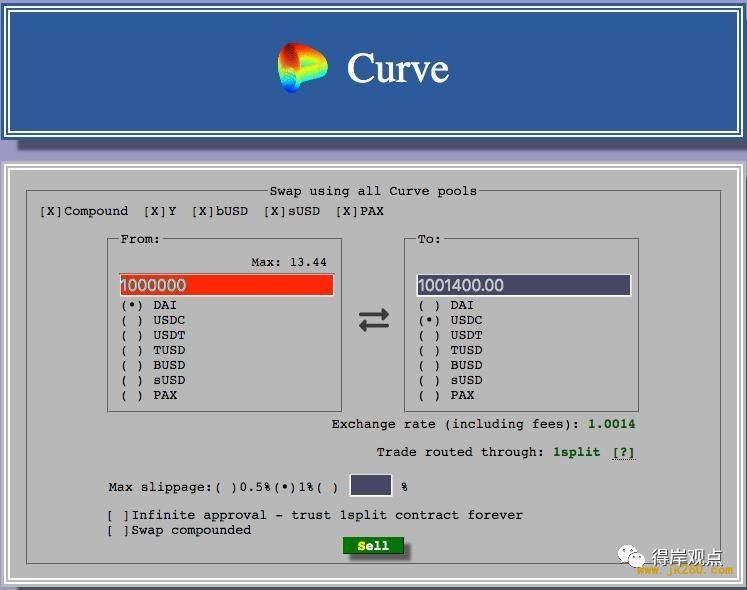Set max slippage to 0.5%

tap(226, 487)
